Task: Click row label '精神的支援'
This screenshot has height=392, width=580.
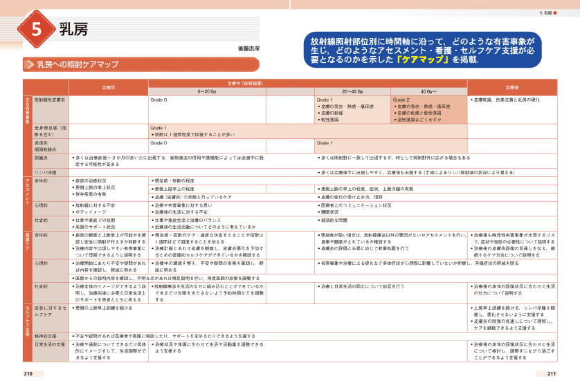Action: [45, 336]
